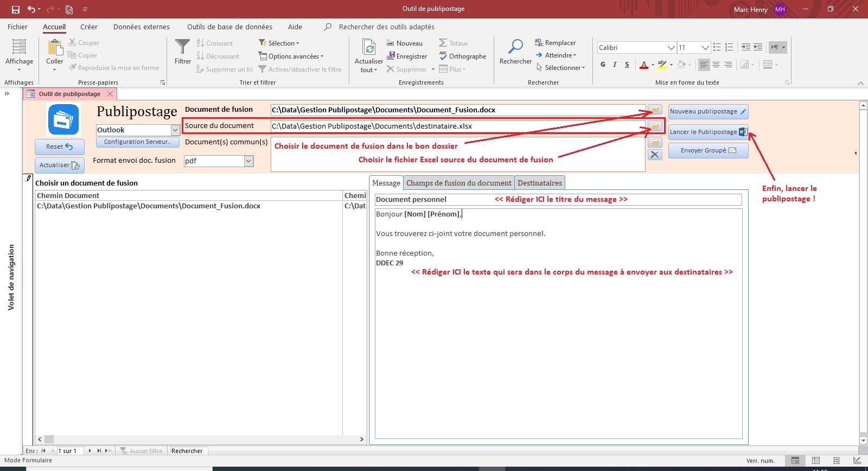868x471 pixels.
Task: Remove common document with the X icon
Action: (655, 155)
